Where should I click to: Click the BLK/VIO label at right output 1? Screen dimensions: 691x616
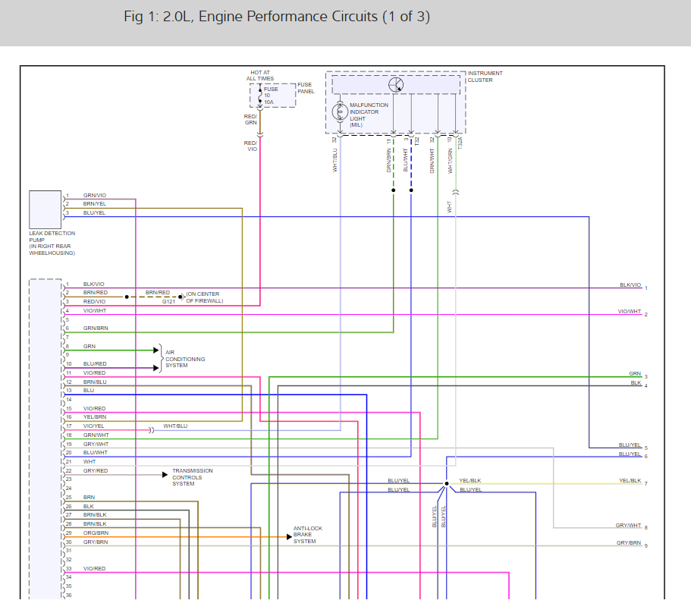tap(630, 285)
